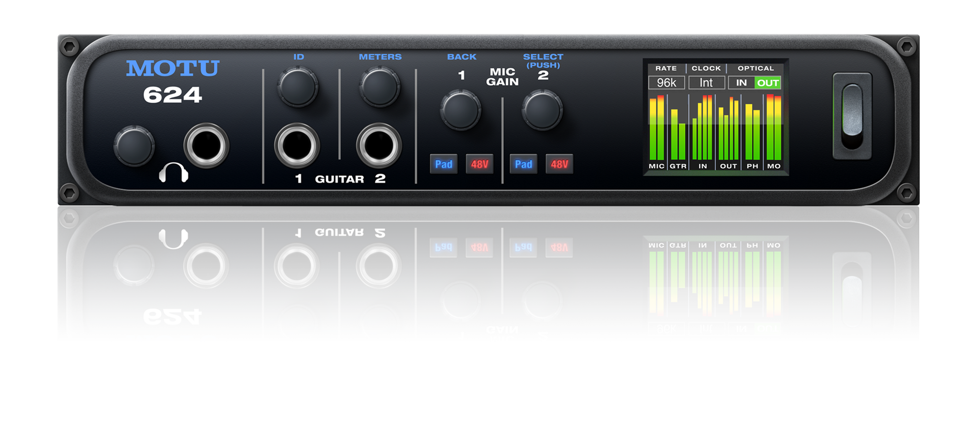Click the ID knob

point(298,87)
